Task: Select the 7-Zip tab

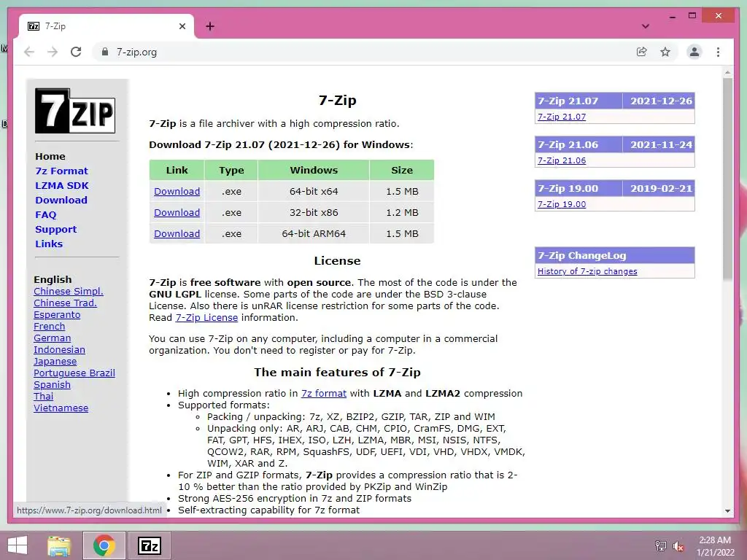Action: pos(107,26)
